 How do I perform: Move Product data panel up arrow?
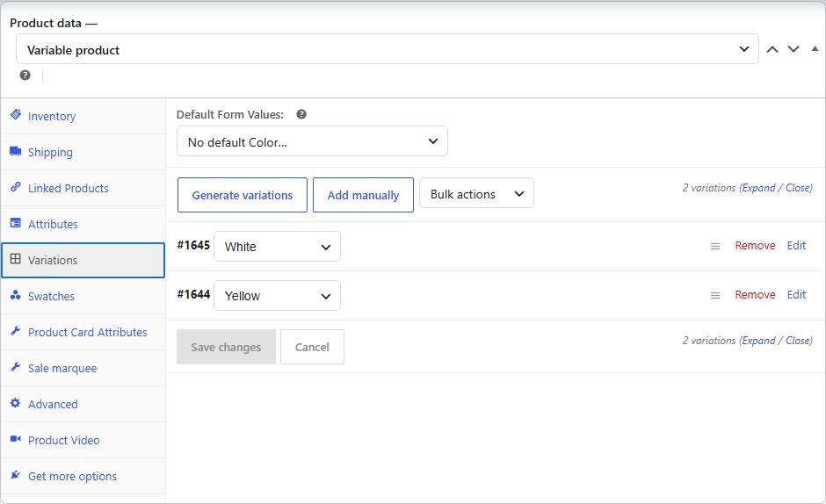point(772,49)
